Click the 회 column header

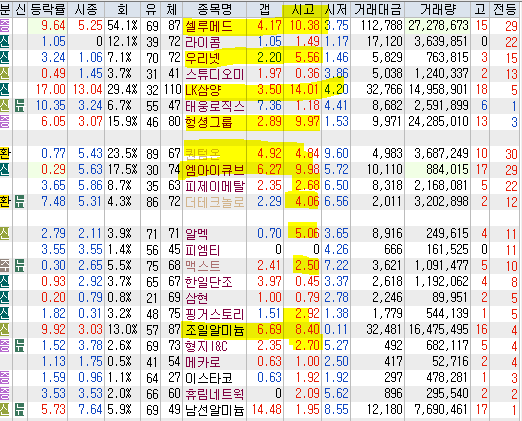(122, 9)
